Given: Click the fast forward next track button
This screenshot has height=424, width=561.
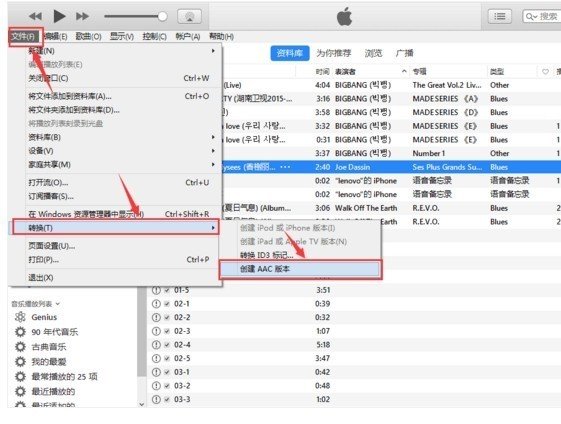Looking at the screenshot, I should pyautogui.click(x=82, y=16).
